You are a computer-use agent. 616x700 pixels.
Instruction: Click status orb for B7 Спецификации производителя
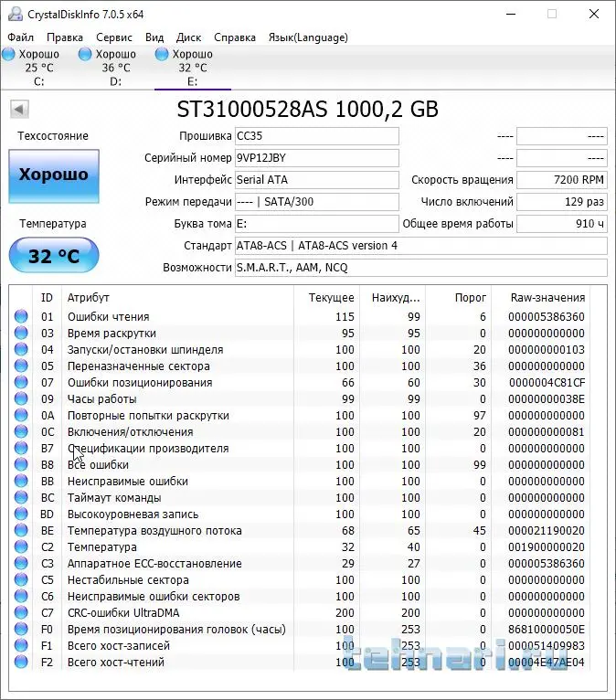pyautogui.click(x=21, y=448)
